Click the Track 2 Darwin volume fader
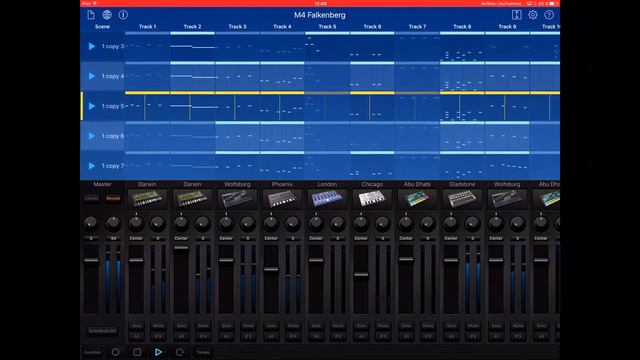Screen dimensions: 640x360 [x=181, y=247]
